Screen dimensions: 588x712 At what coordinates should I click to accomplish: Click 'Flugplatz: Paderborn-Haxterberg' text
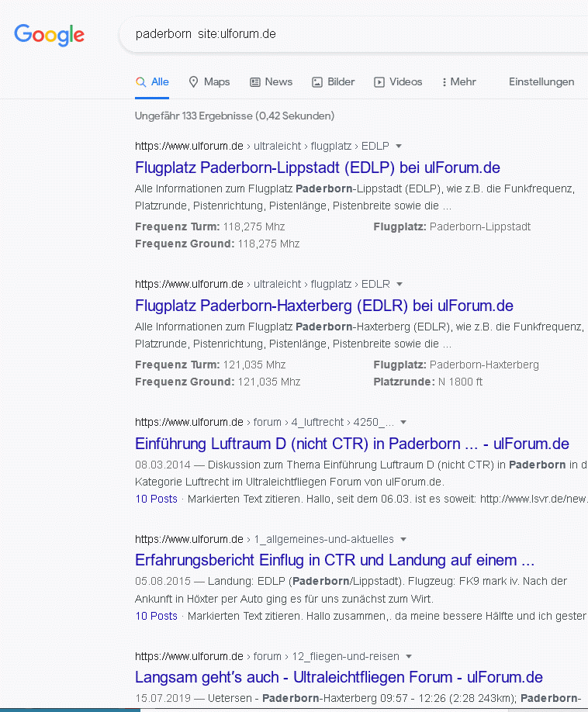click(456, 365)
